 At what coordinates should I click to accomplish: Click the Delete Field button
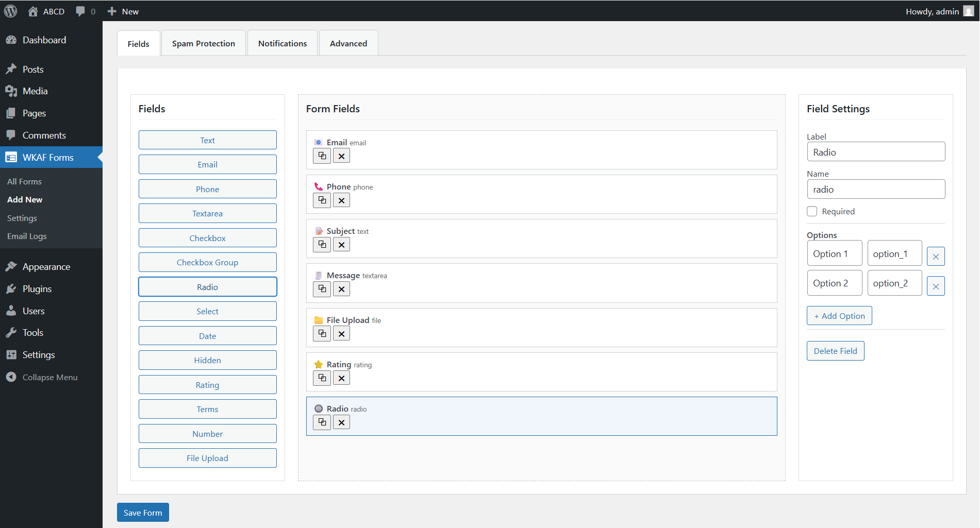point(836,351)
